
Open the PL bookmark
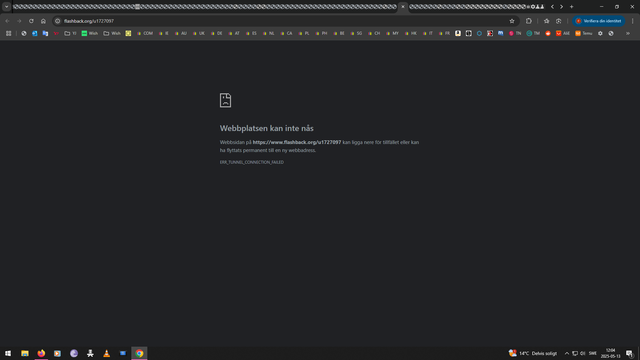304,33
